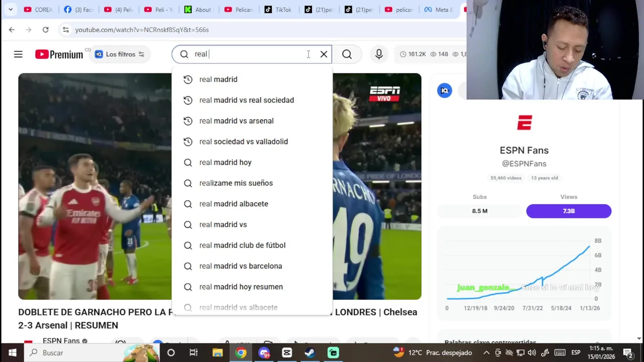Viewport: 644px width, 362px height.
Task: Open site info icon in address bar
Action: 65,30
